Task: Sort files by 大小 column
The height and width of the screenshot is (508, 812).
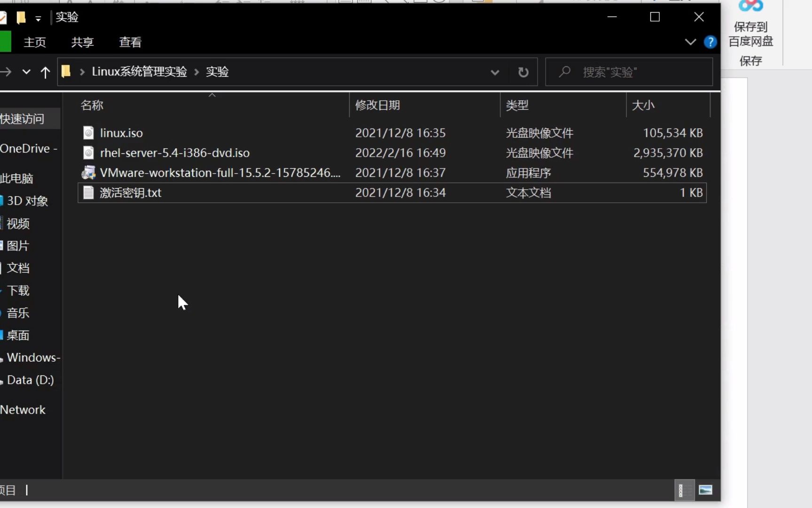Action: (643, 105)
